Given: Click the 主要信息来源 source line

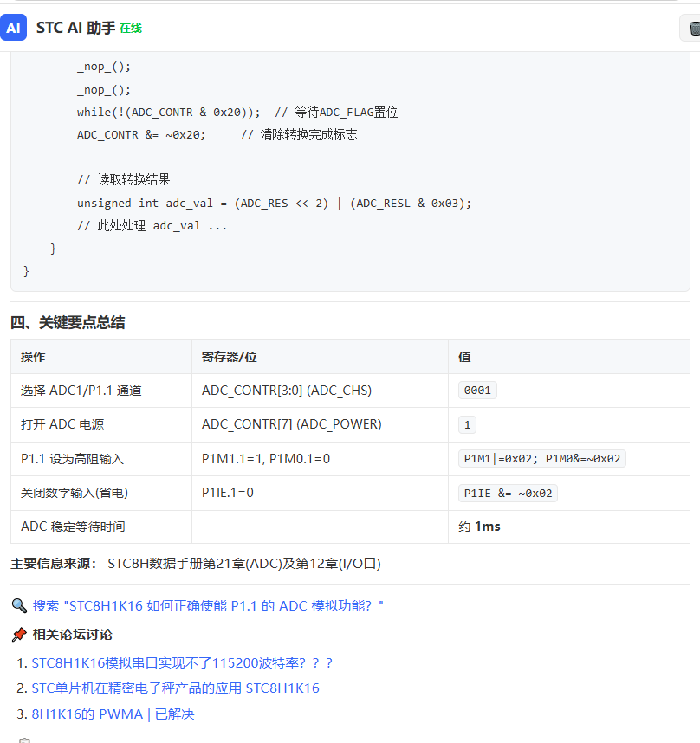Looking at the screenshot, I should (196, 564).
